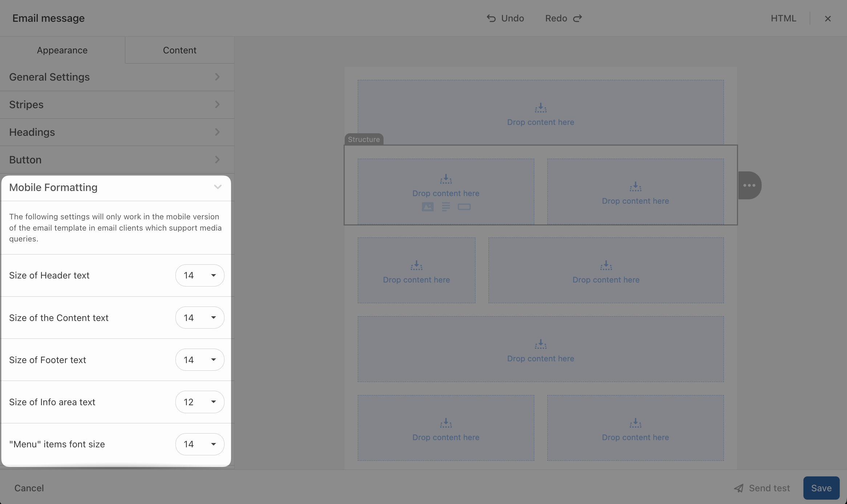The height and width of the screenshot is (504, 847).
Task: Open "Menu" items font size dropdown
Action: pyautogui.click(x=200, y=444)
